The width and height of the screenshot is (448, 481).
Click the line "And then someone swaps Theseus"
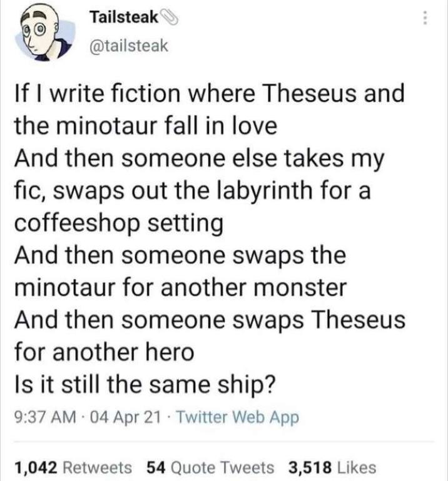(x=209, y=320)
